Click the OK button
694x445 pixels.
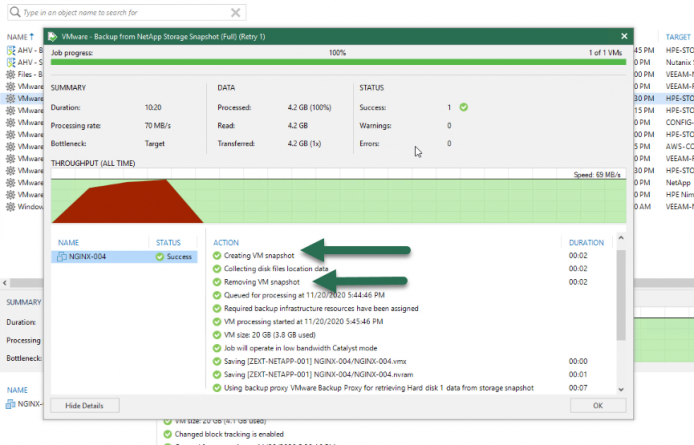[x=598, y=406]
